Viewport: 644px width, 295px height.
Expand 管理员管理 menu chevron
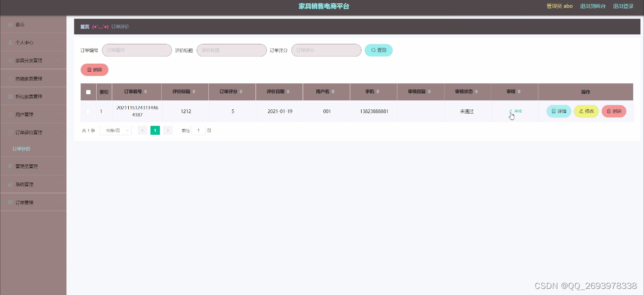tap(58, 166)
